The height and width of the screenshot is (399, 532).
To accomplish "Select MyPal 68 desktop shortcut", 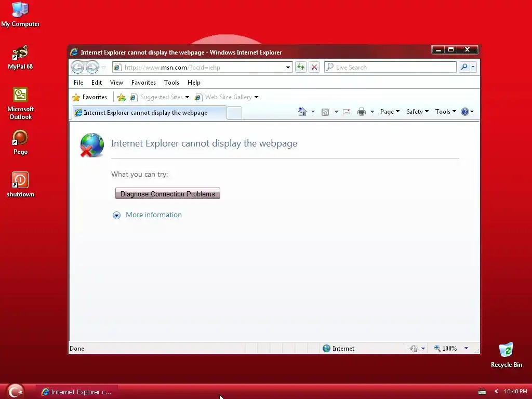I will [x=20, y=57].
